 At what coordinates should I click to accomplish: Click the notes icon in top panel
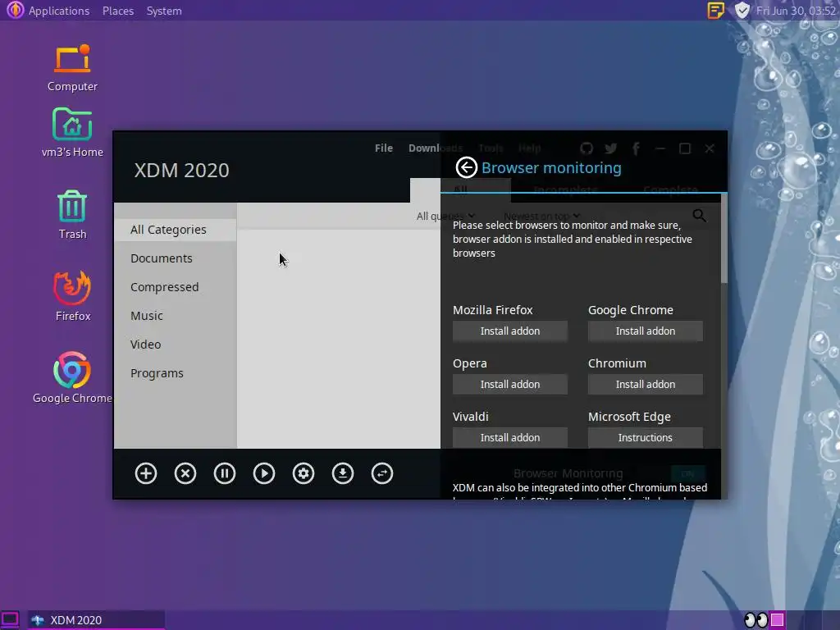coord(715,10)
